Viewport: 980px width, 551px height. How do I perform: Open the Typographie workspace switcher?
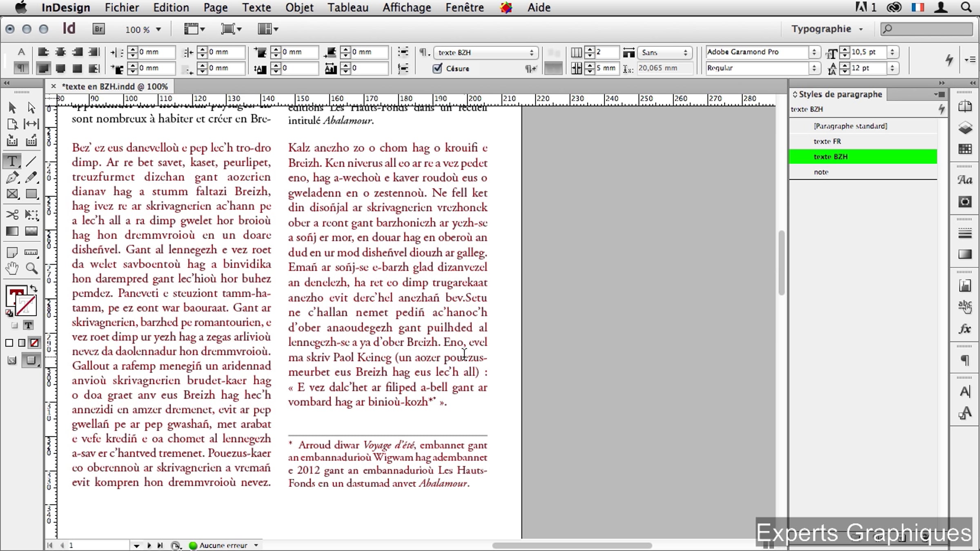pyautogui.click(x=827, y=29)
